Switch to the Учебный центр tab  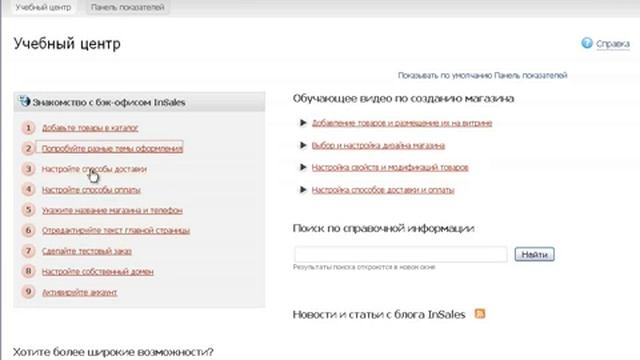point(43,7)
